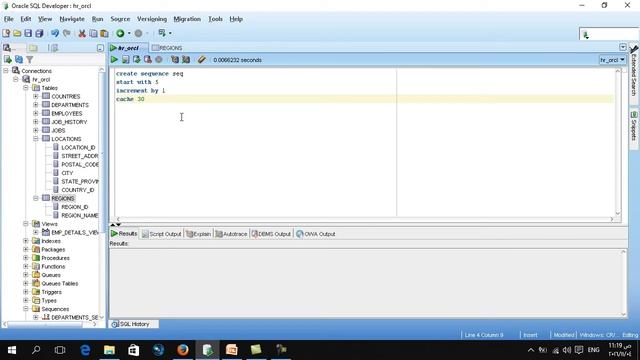Click the Cancel grey circle in worksheet toolbar
This screenshot has width=640, height=360.
[x=159, y=60]
